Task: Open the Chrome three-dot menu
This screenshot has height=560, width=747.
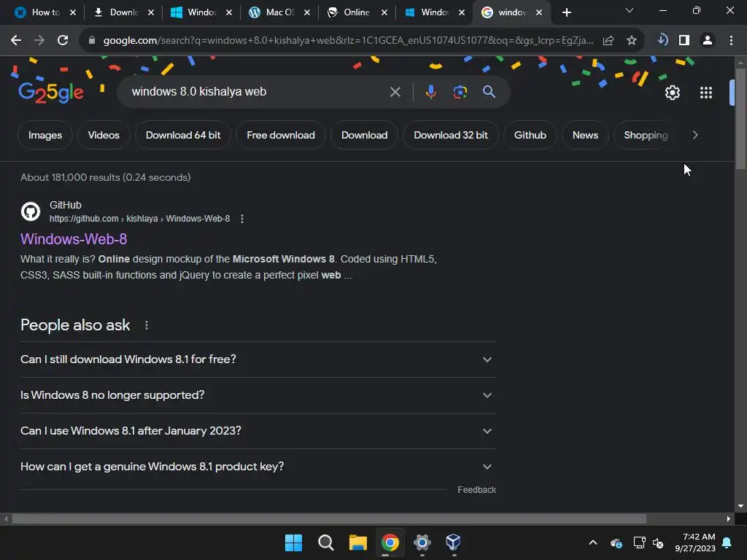Action: point(731,41)
